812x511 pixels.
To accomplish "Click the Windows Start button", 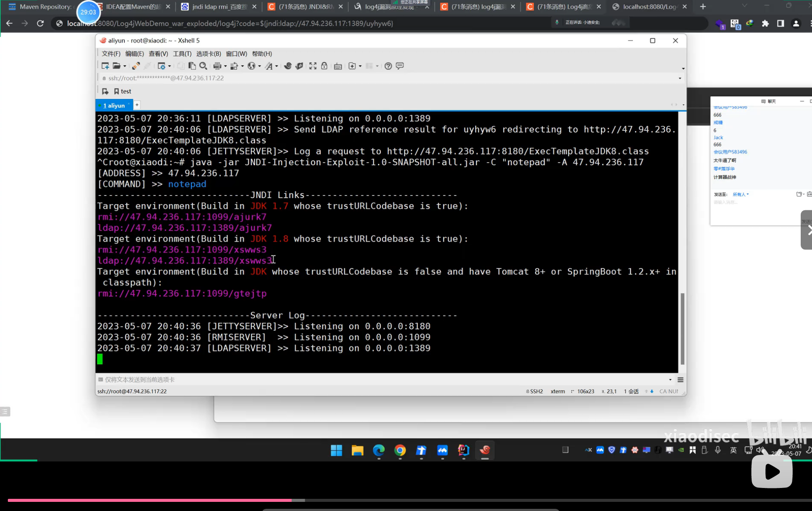I will click(x=336, y=450).
